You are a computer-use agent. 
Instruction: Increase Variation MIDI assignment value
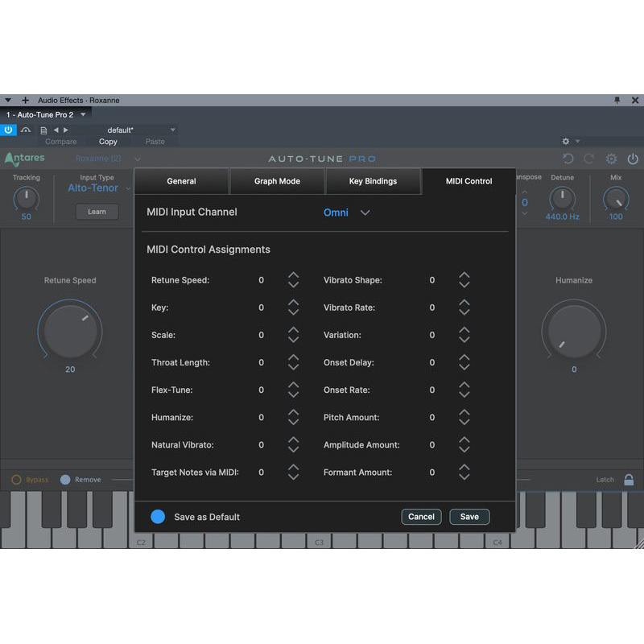(464, 330)
